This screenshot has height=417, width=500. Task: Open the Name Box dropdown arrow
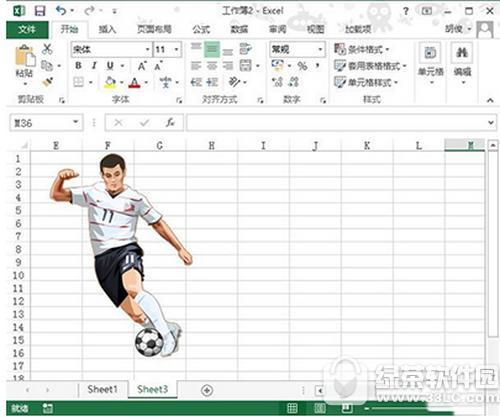click(76, 122)
